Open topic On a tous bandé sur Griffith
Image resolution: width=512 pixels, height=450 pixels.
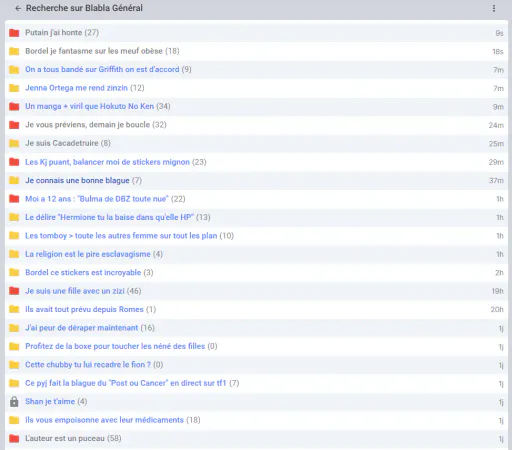click(x=102, y=69)
